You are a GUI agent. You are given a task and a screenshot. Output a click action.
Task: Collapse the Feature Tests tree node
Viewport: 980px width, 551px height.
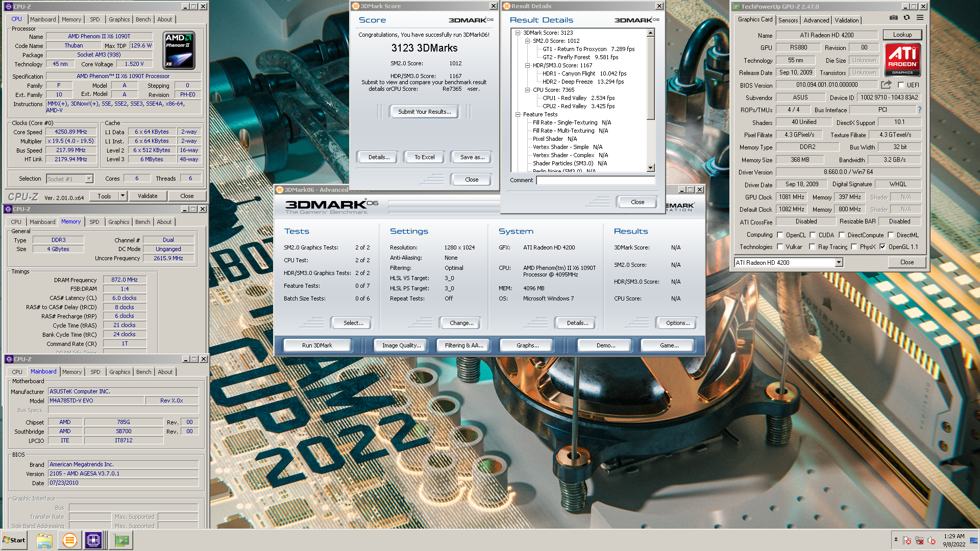point(518,114)
